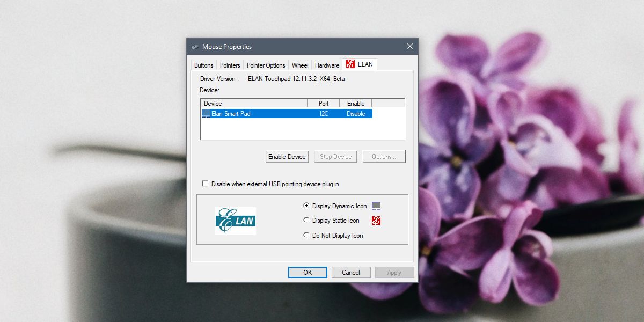The width and height of the screenshot is (644, 322).
Task: Switch to the Pointers tab
Action: point(230,65)
